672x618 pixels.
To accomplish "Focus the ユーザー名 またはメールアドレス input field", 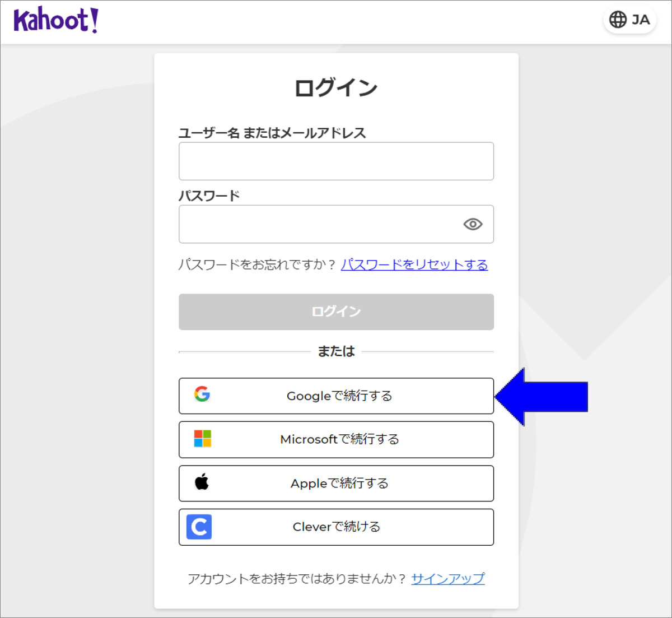I will [336, 161].
